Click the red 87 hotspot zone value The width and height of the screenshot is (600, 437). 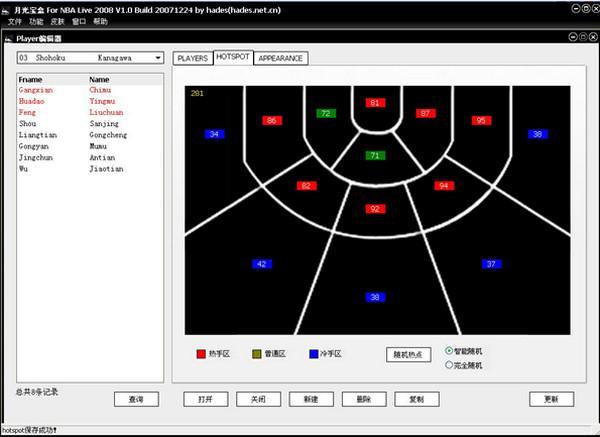tap(426, 113)
